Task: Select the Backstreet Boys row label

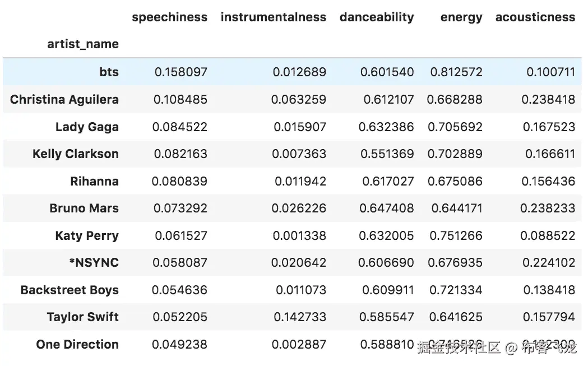Action: click(70, 290)
